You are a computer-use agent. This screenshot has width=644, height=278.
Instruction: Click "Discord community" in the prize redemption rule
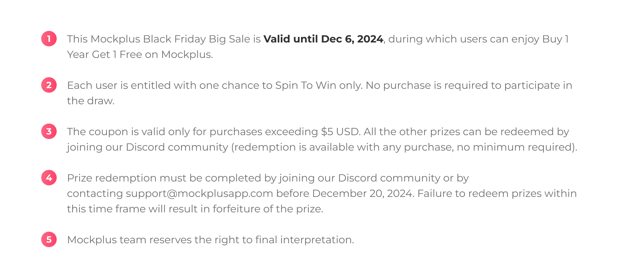pos(389,178)
